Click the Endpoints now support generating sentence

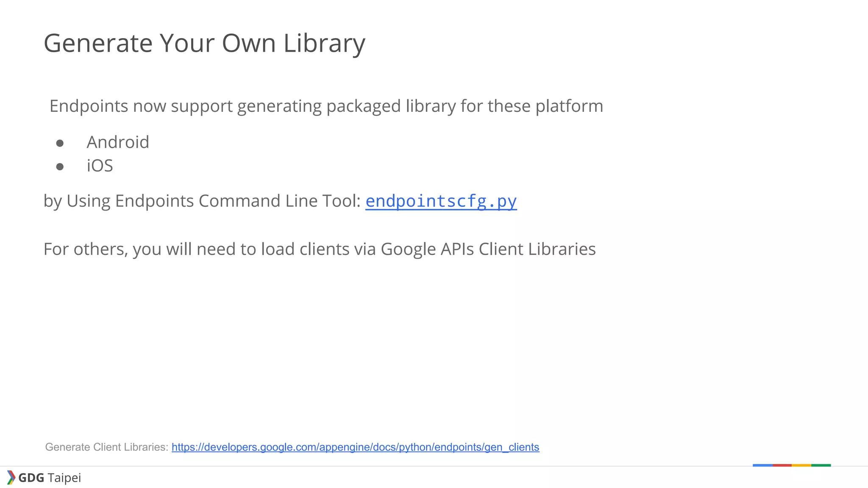(326, 106)
